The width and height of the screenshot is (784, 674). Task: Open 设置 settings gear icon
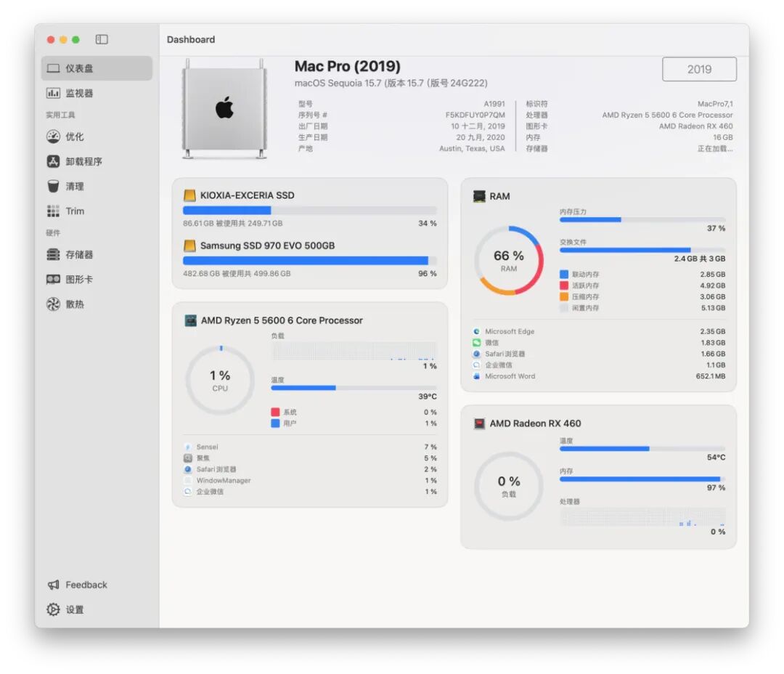[53, 609]
